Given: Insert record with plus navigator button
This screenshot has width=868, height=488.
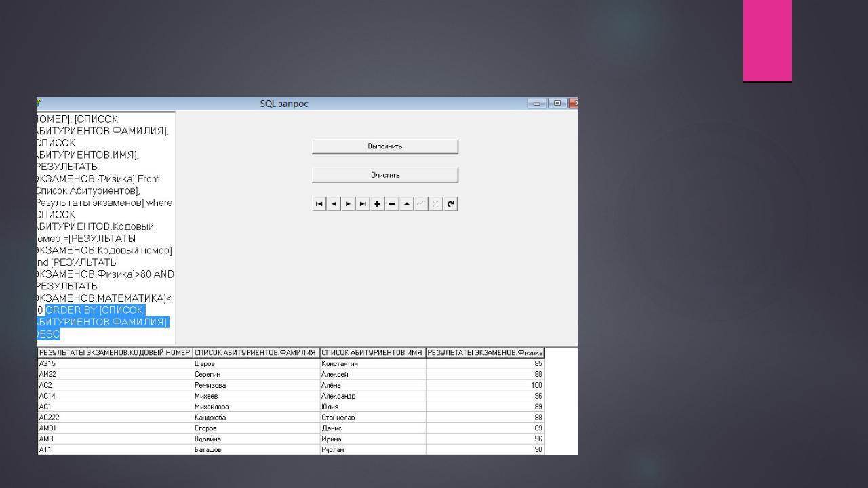Looking at the screenshot, I should (377, 203).
